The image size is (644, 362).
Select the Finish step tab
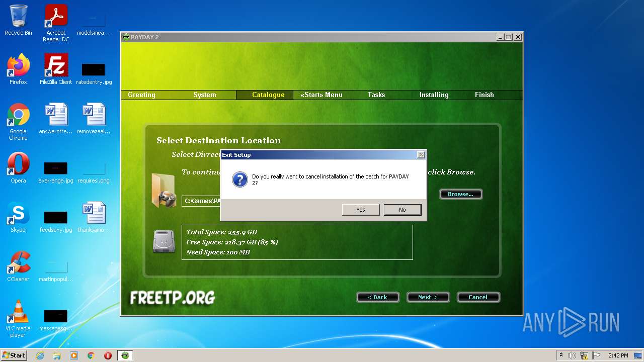(485, 95)
